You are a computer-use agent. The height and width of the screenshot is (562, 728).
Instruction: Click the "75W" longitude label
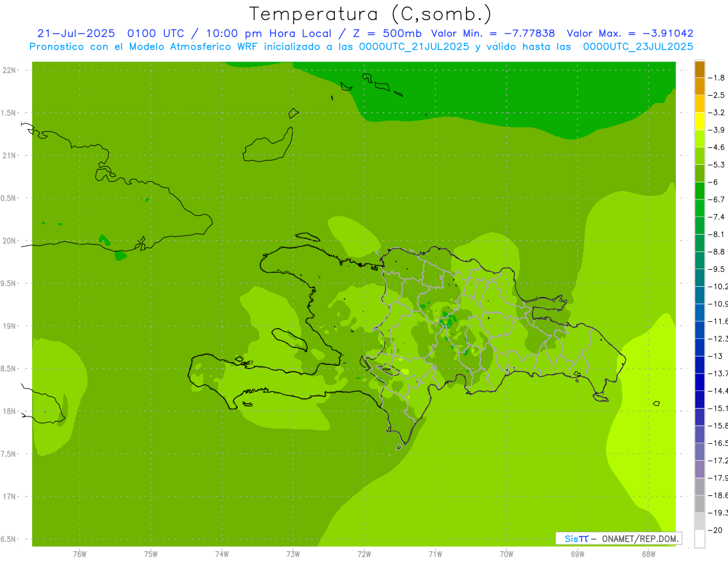click(150, 554)
